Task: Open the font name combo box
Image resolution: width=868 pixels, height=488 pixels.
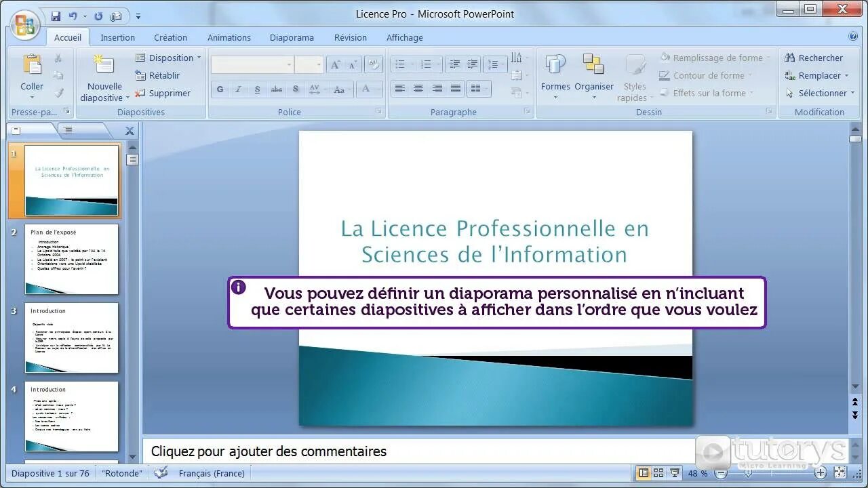Action: [252, 65]
